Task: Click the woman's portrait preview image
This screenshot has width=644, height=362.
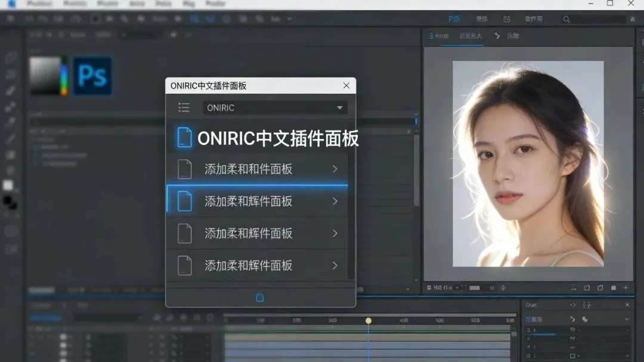Action: tap(528, 164)
